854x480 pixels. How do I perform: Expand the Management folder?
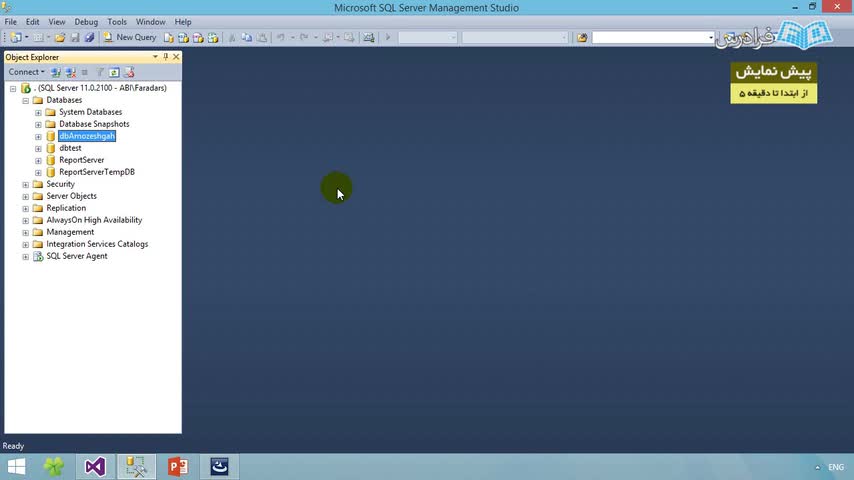tap(26, 232)
